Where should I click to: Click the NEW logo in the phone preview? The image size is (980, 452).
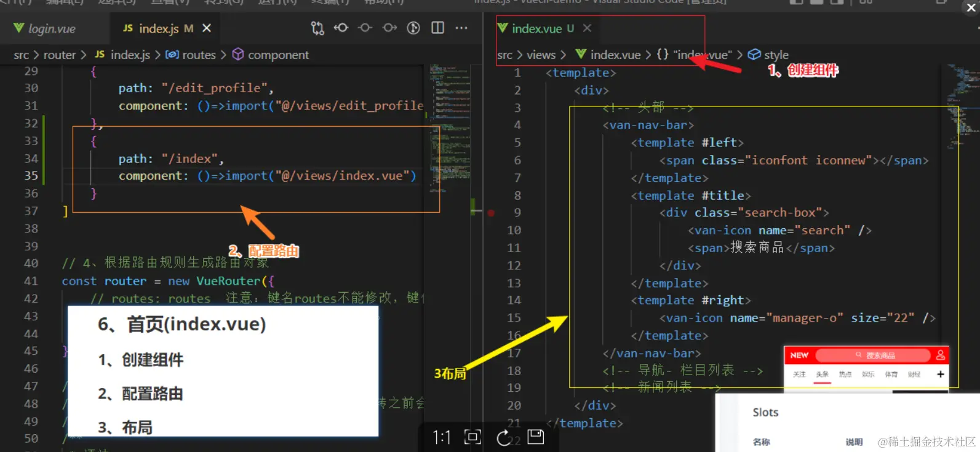[799, 355]
